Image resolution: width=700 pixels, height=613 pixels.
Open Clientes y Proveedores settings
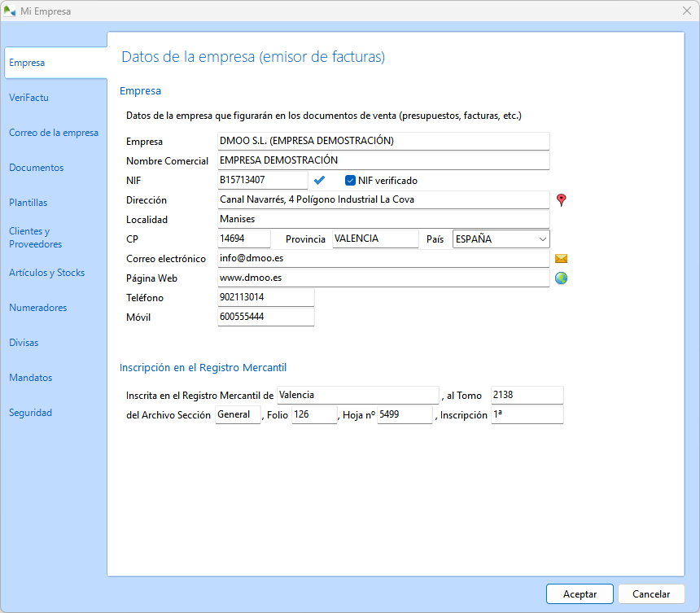coord(36,238)
